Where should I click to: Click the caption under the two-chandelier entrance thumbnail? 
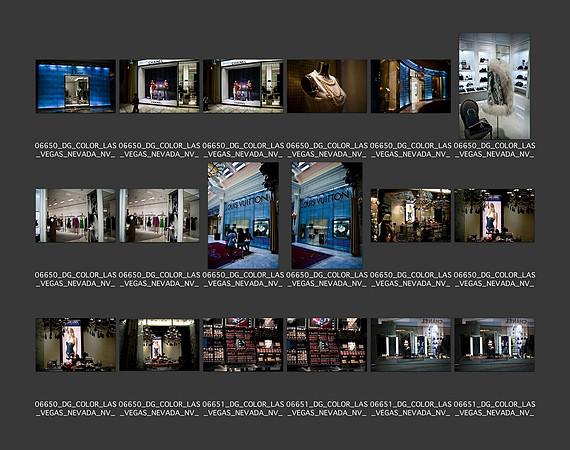tap(159, 408)
